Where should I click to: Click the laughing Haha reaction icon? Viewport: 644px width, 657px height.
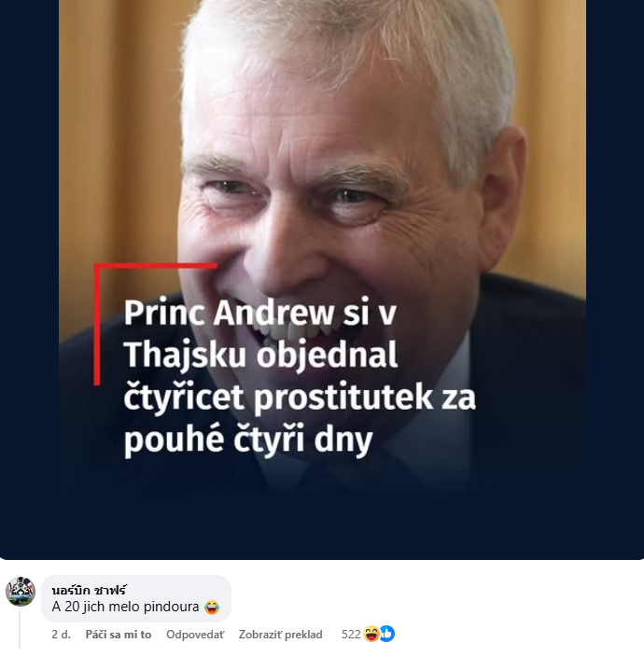(x=371, y=634)
